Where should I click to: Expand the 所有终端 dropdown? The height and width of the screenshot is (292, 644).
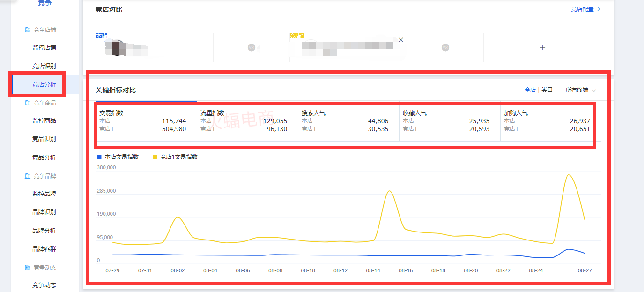581,90
